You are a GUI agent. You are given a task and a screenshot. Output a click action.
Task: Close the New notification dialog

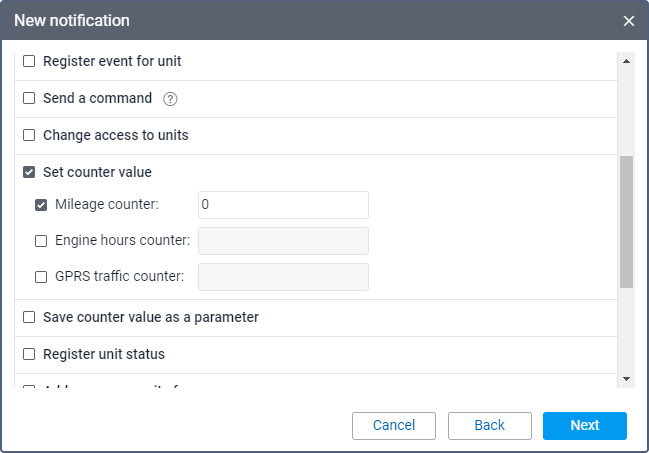pos(629,21)
